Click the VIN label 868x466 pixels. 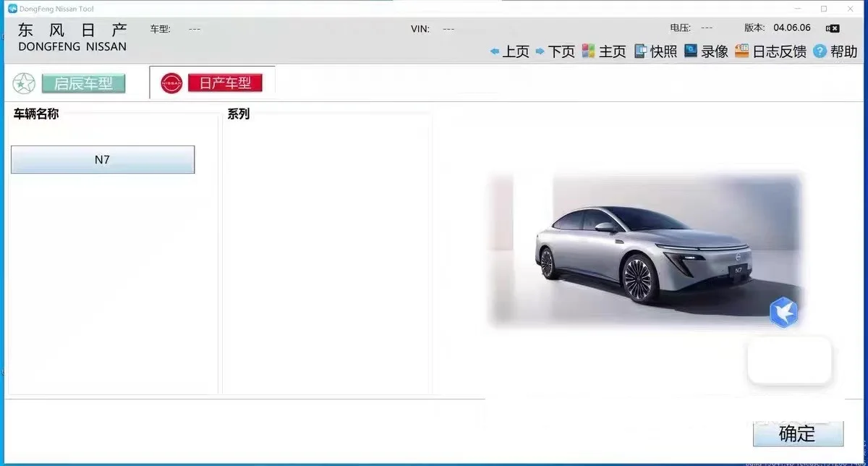[420, 29]
